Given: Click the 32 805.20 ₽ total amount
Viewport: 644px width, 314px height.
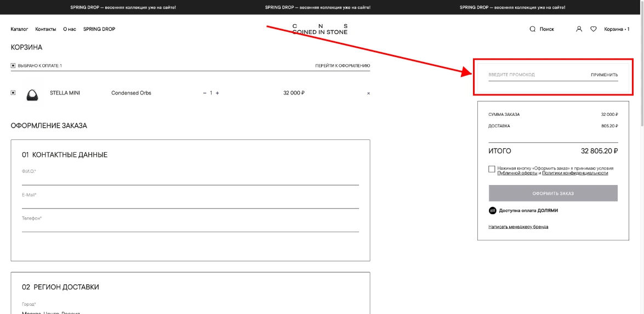Looking at the screenshot, I should point(599,152).
